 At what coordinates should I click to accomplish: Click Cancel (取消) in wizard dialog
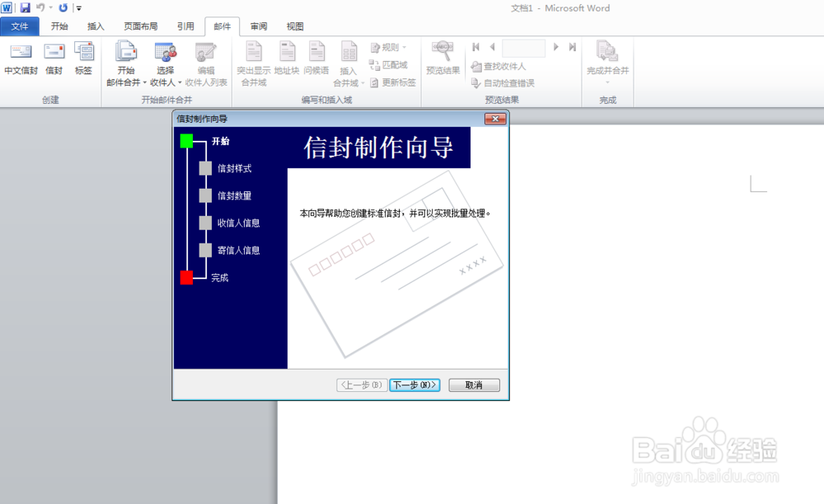coord(474,385)
